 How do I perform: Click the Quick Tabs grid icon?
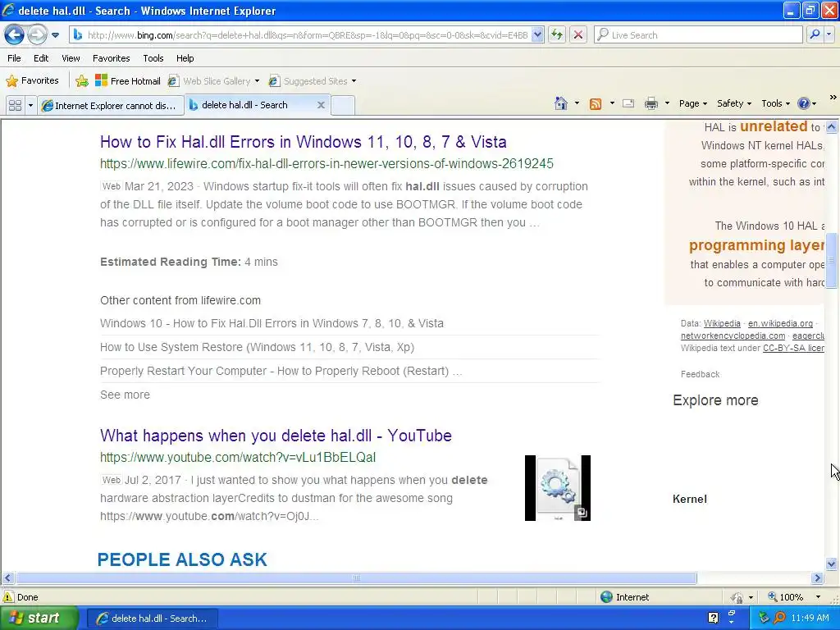[x=15, y=106]
